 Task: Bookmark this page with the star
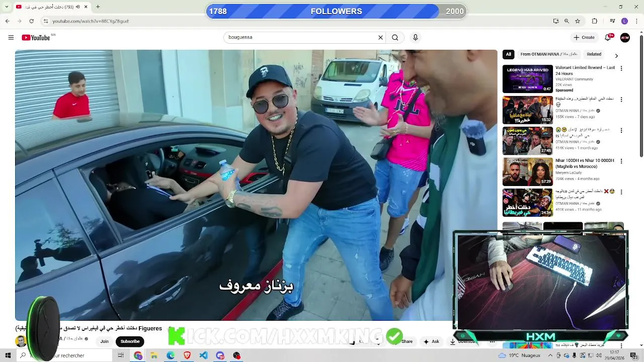pyautogui.click(x=578, y=21)
